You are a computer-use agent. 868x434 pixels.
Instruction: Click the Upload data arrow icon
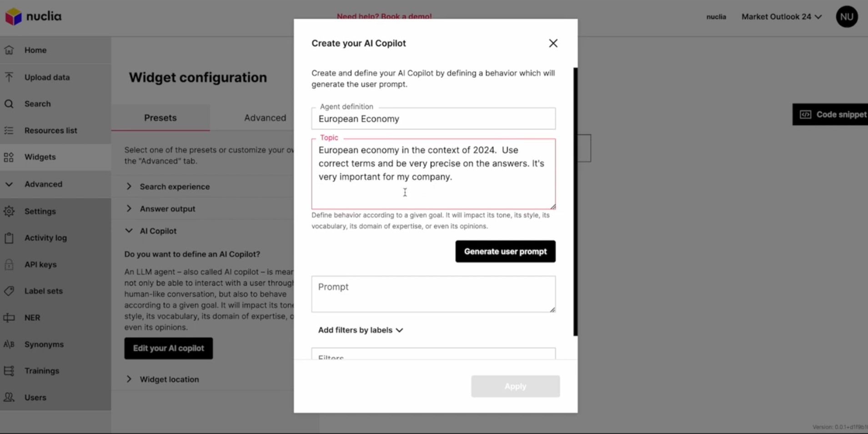9,77
